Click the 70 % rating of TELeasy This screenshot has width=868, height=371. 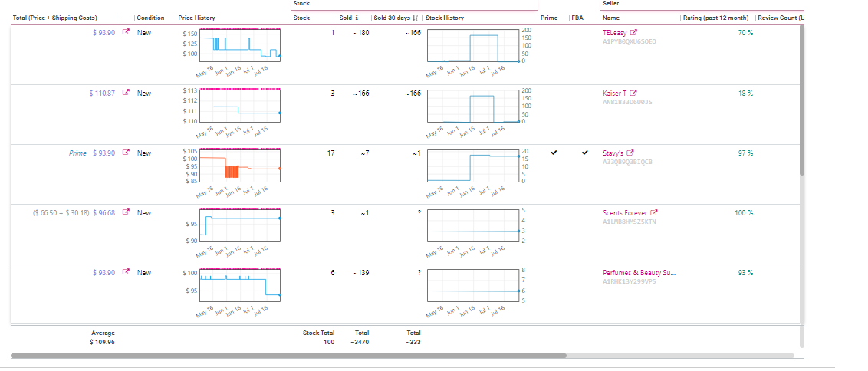[x=745, y=33]
